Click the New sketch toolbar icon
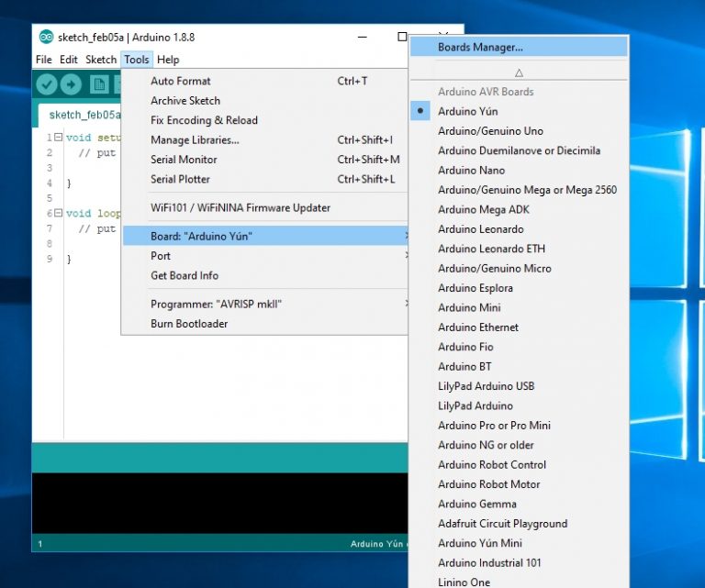This screenshot has height=588, width=705. (99, 84)
